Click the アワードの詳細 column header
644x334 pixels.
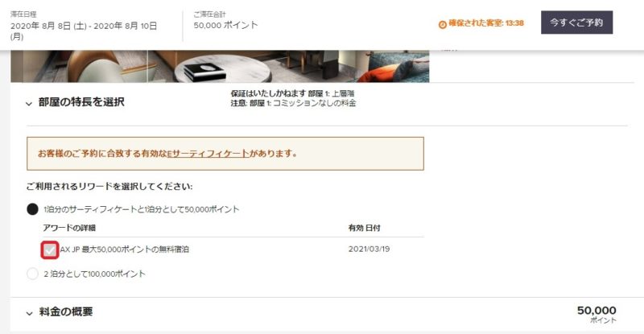pyautogui.click(x=69, y=228)
